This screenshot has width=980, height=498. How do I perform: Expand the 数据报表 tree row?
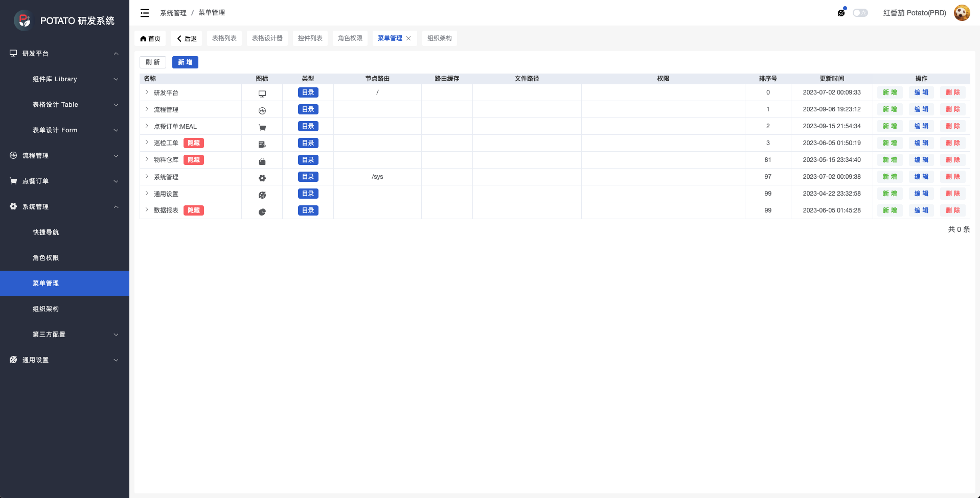(x=147, y=210)
